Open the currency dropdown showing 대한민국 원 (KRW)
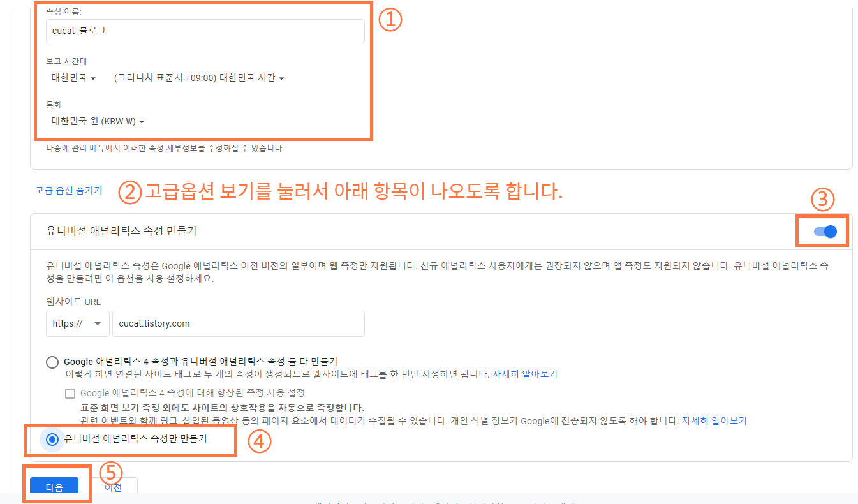Image resolution: width=858 pixels, height=504 pixels. coord(97,121)
